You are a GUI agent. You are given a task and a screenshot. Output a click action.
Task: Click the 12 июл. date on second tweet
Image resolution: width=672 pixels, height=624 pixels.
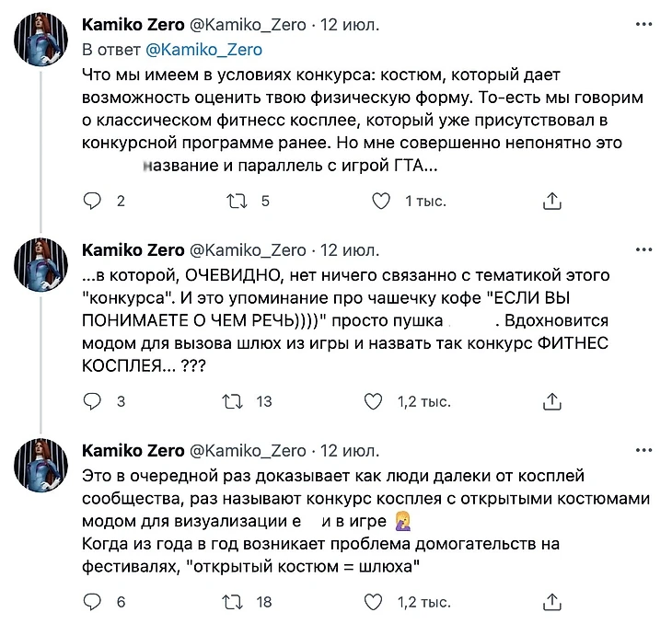pos(350,249)
